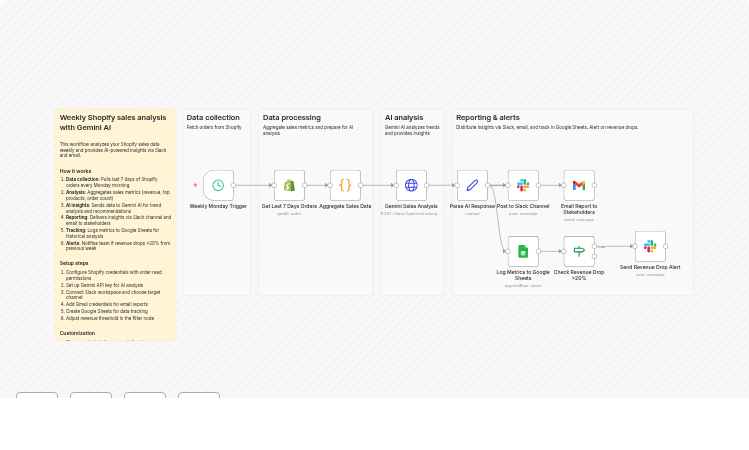
Task: Open the Log Metrics to Google Sheets node
Action: [x=523, y=251]
